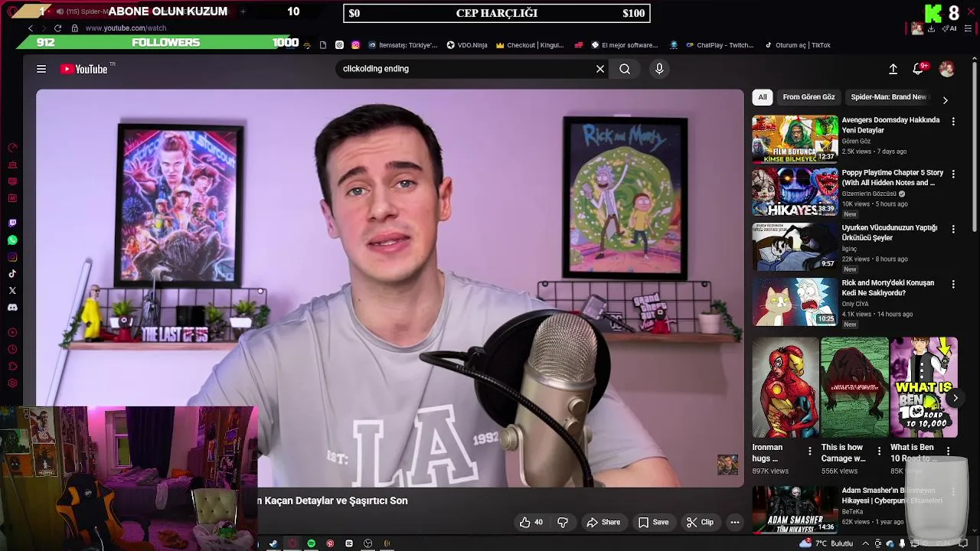
Task: Create a Clip of the video
Action: [700, 522]
